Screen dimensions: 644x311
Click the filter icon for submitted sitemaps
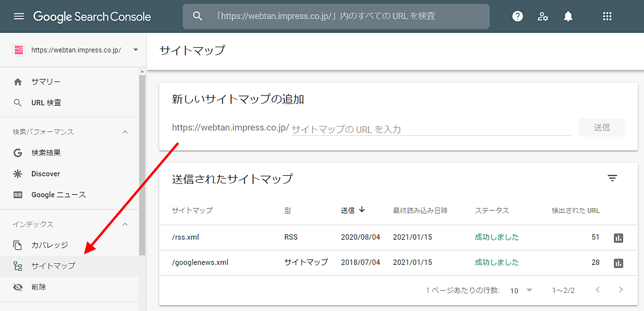pos(612,179)
